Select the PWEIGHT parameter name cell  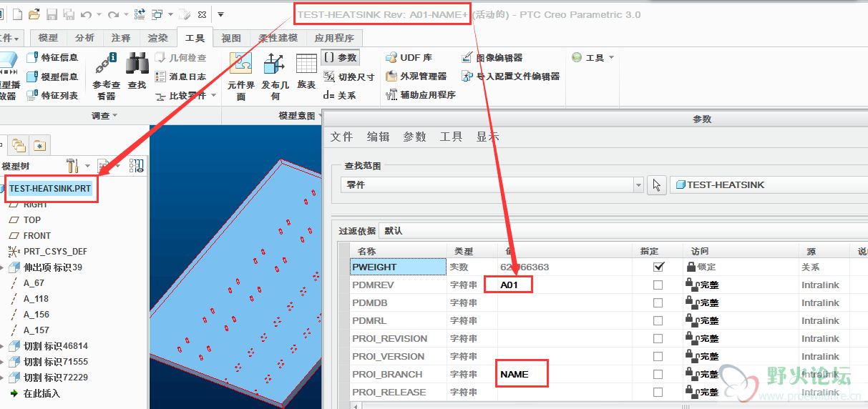(399, 267)
